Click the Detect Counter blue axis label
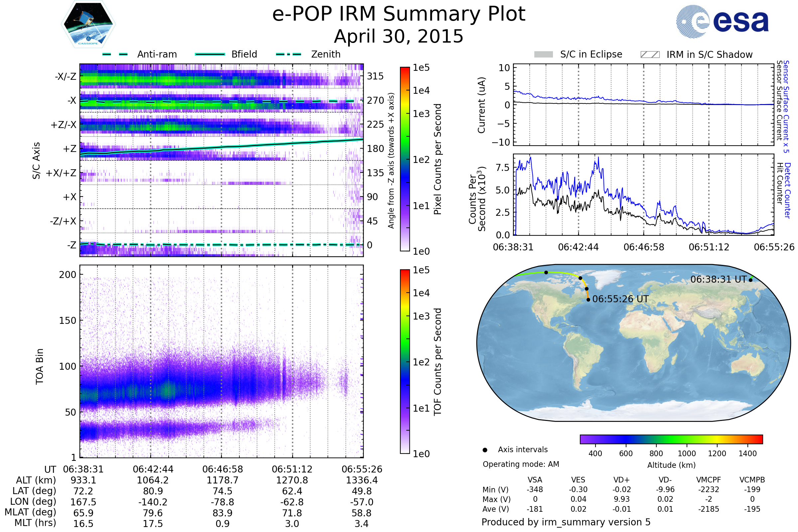The height and width of the screenshot is (532, 798). (787, 190)
